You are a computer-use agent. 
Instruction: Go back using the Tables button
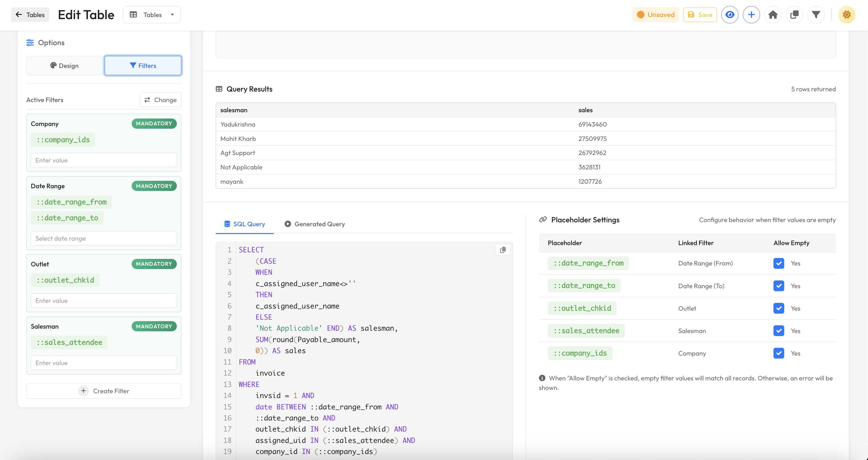point(30,15)
